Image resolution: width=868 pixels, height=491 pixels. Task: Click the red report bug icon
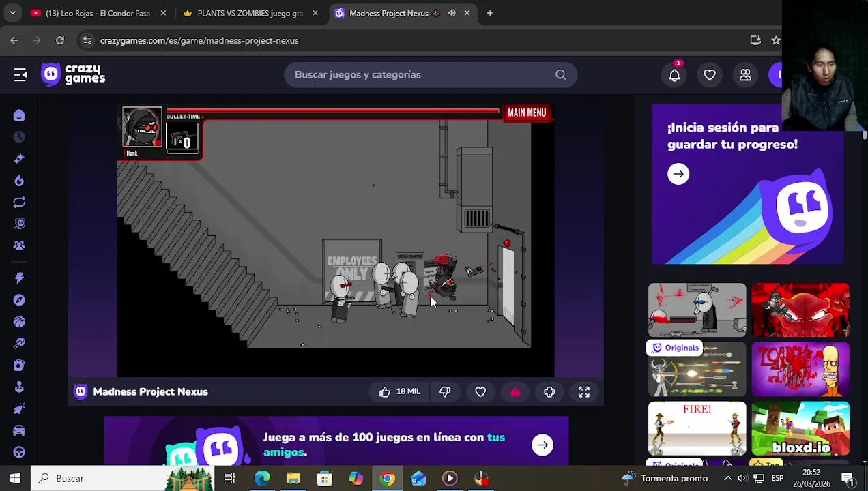pyautogui.click(x=515, y=391)
